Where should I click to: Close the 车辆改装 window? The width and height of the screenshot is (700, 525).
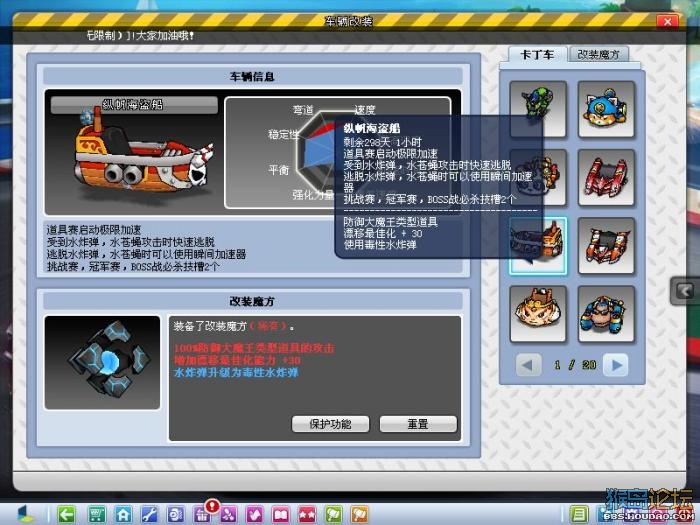[x=667, y=21]
